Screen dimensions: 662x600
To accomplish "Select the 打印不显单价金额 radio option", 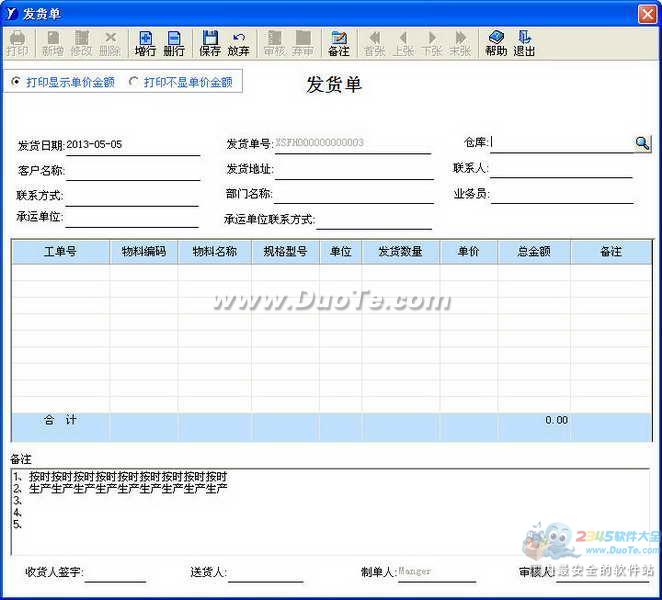I will point(134,82).
